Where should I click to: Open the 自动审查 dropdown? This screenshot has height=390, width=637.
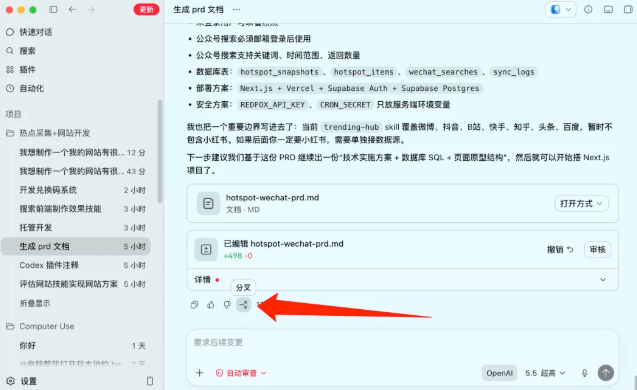[241, 373]
